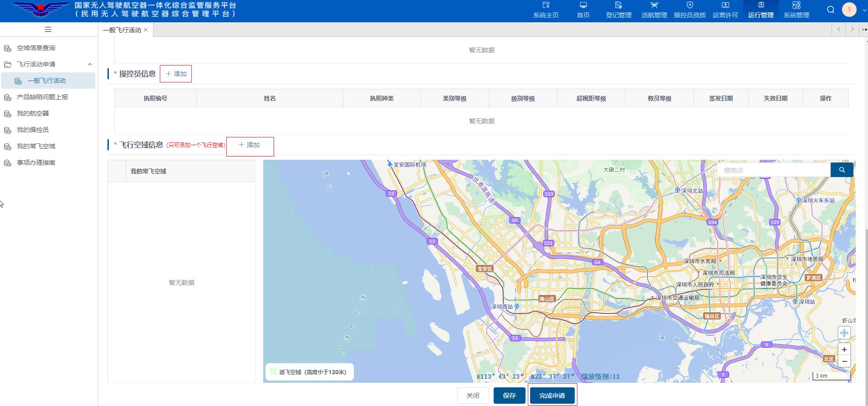Zoom in the map with plus
Viewport: 868px width, 406px height.
click(844, 350)
